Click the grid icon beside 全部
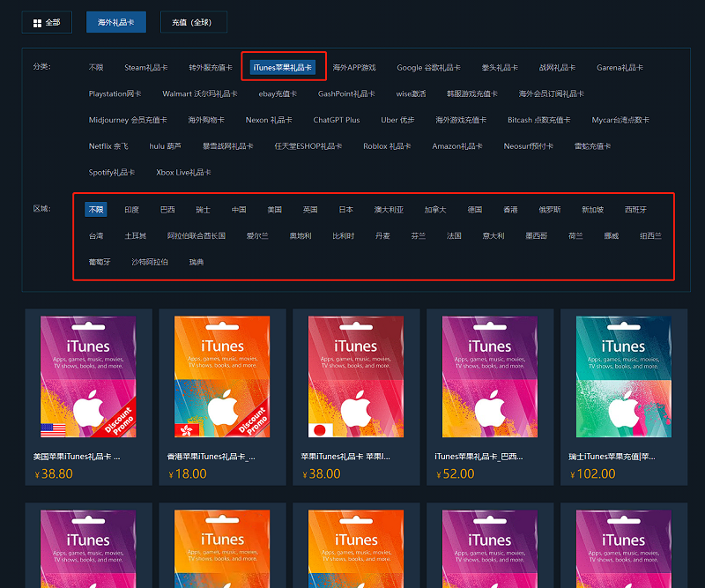705x588 pixels. tap(37, 23)
